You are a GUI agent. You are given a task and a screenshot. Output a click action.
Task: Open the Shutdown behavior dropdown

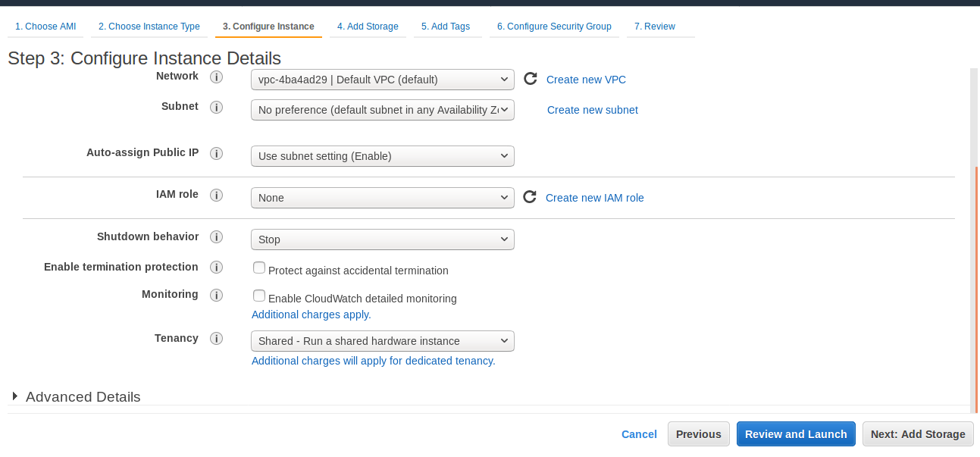pos(382,239)
